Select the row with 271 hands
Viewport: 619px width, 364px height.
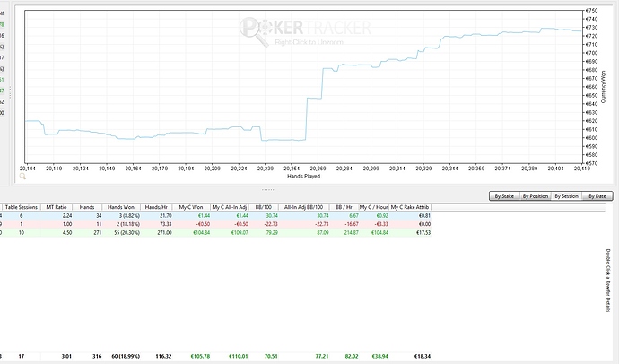215,233
